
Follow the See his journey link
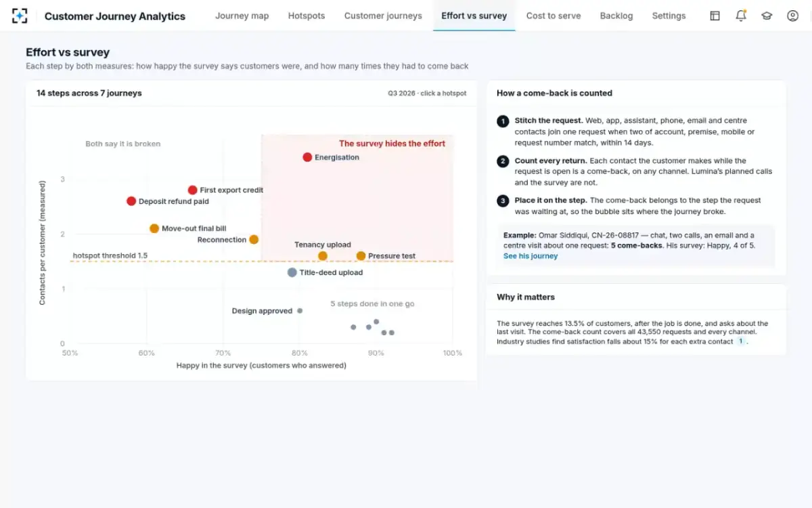531,256
